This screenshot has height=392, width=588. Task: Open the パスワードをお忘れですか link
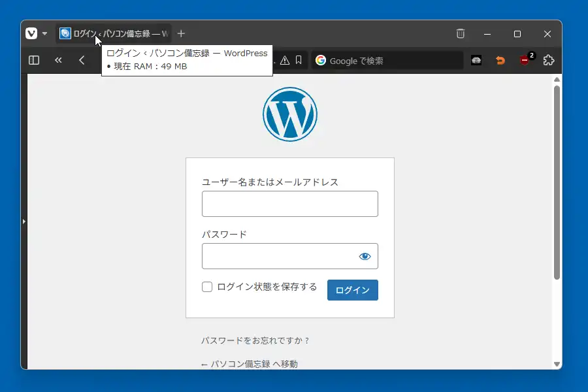pyautogui.click(x=255, y=340)
